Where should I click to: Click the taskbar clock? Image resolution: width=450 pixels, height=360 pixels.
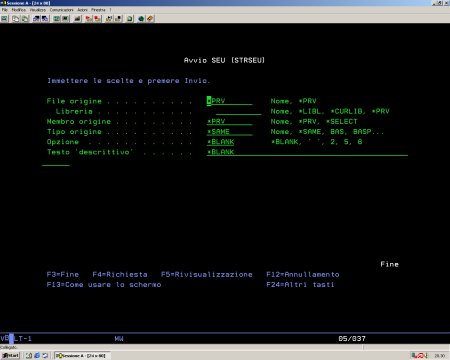[440, 356]
